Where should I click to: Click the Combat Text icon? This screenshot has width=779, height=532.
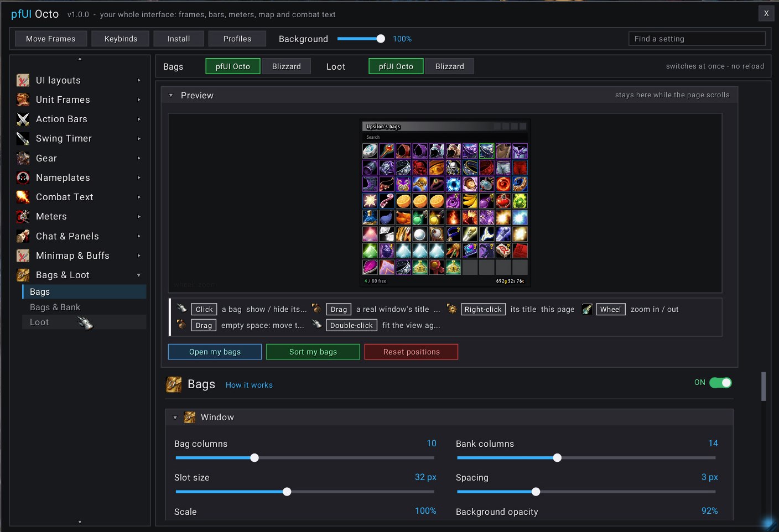[x=23, y=197]
